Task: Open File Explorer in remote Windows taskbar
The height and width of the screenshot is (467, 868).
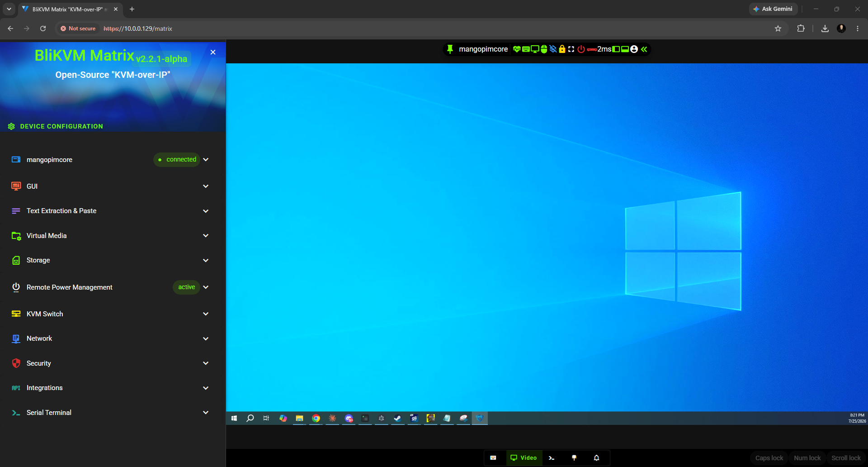Action: tap(299, 418)
